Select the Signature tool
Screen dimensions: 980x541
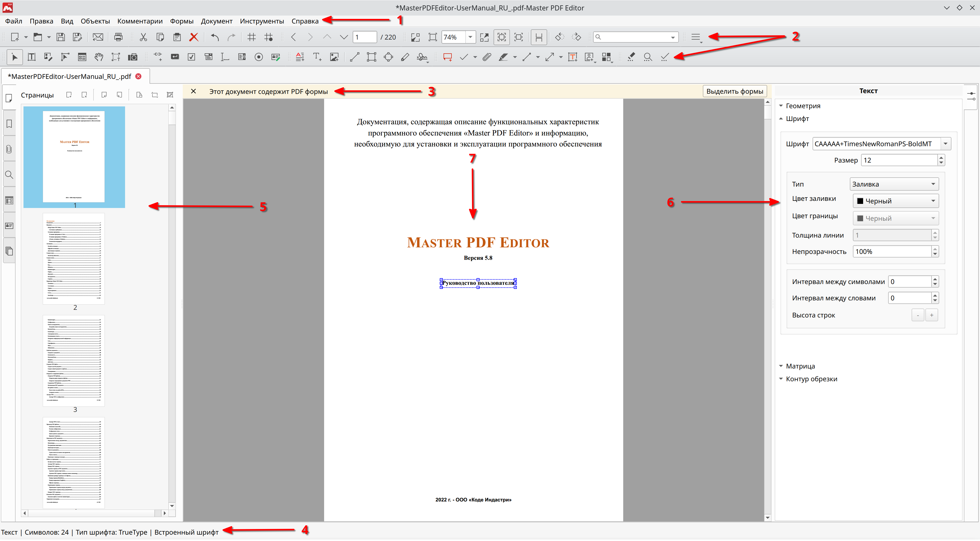pyautogui.click(x=422, y=57)
